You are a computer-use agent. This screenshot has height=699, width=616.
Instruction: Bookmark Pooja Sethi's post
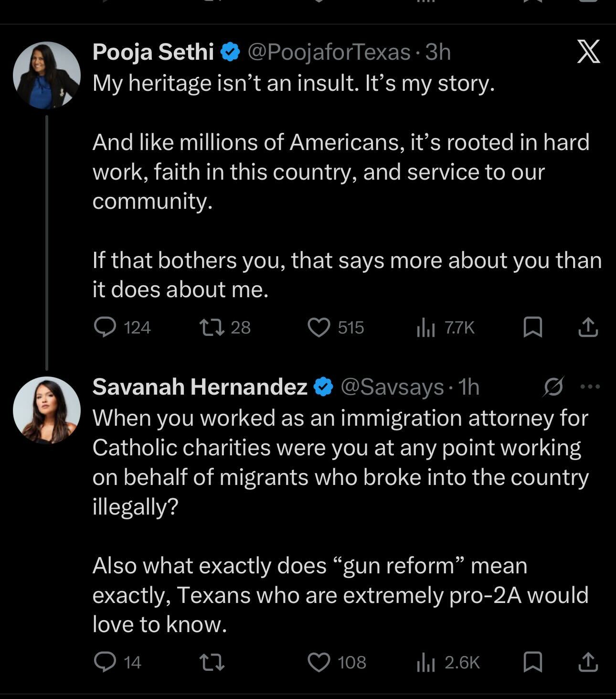point(532,327)
